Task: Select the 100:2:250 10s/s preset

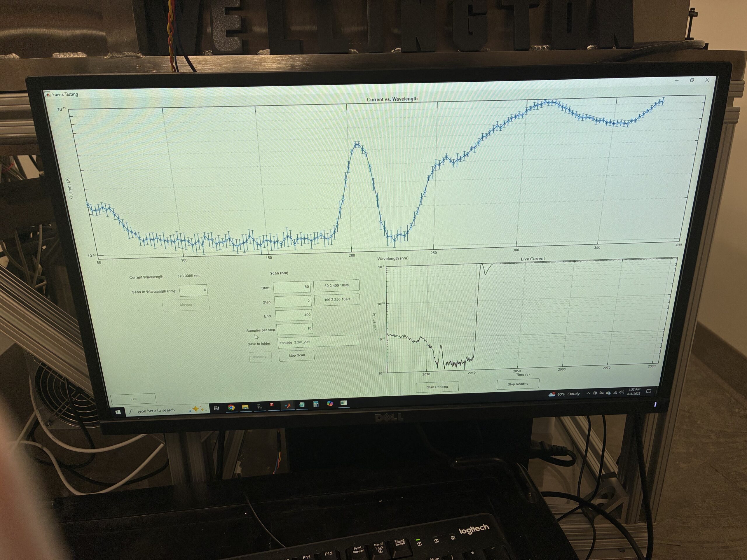Action: click(x=337, y=300)
